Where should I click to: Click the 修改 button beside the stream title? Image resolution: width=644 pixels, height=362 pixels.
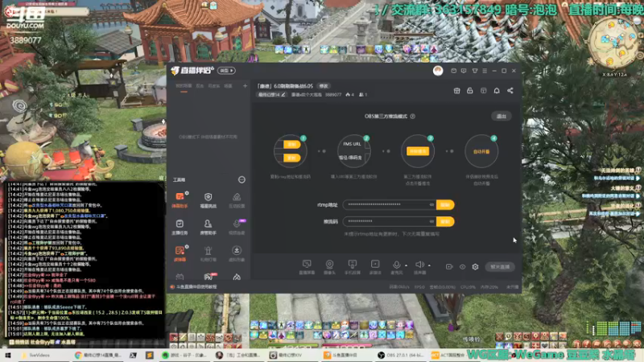click(324, 86)
